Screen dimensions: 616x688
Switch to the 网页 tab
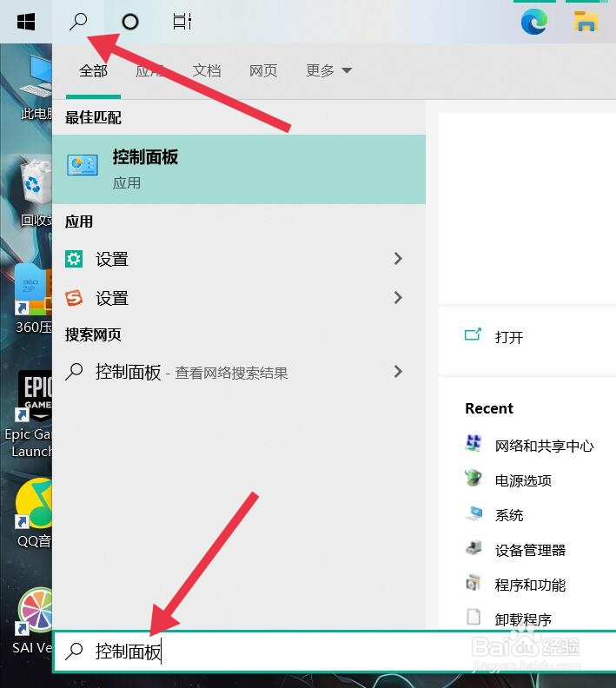pyautogui.click(x=263, y=70)
